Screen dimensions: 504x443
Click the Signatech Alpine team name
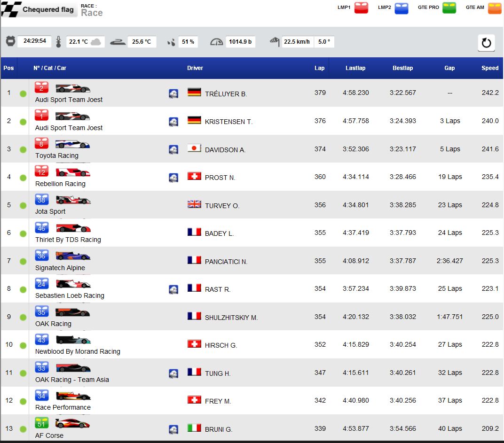(x=60, y=268)
